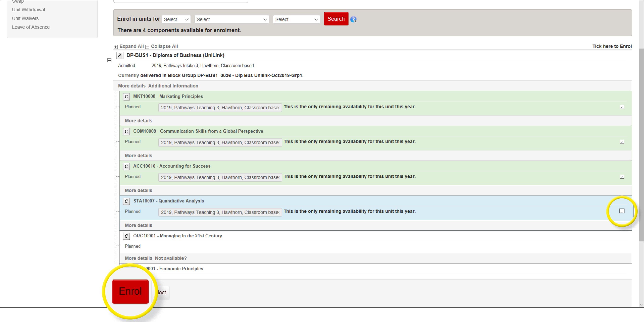This screenshot has height=322, width=644.
Task: Click the vertical page scrollbar
Action: (641, 145)
